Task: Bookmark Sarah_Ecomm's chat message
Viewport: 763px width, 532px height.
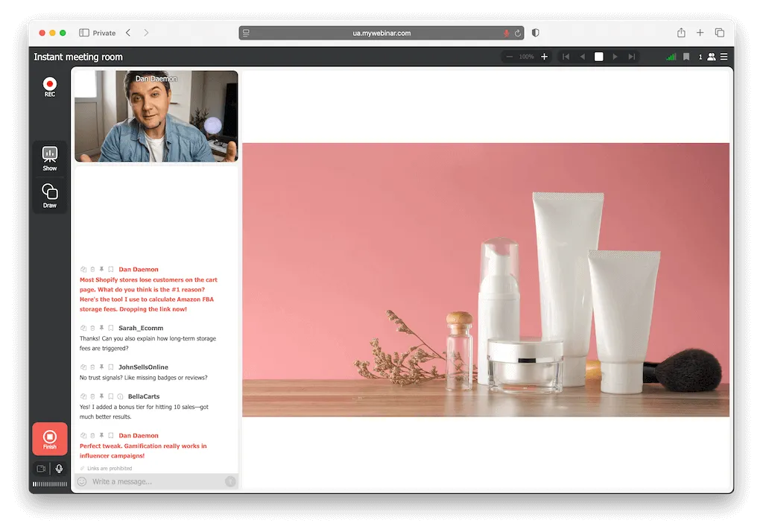Action: point(111,328)
